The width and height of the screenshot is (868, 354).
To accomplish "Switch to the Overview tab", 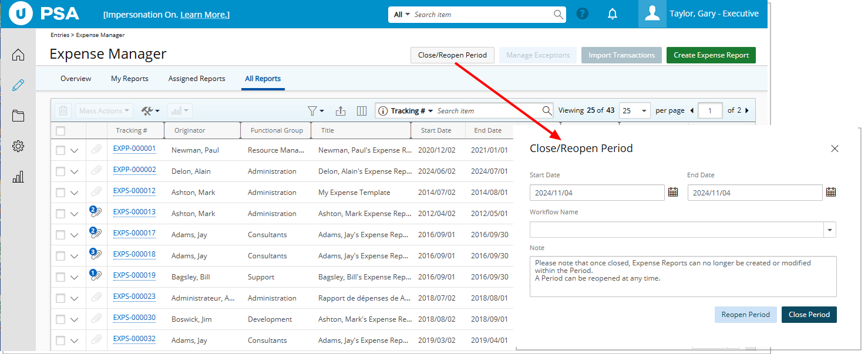I will (76, 79).
